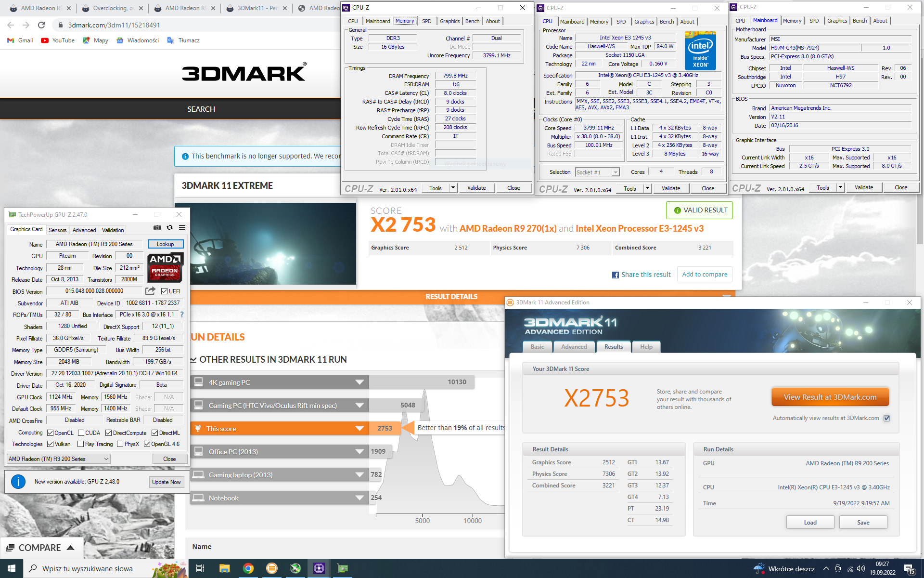
Task: Switch to the Sensors tab in GPU-Z
Action: point(57,230)
